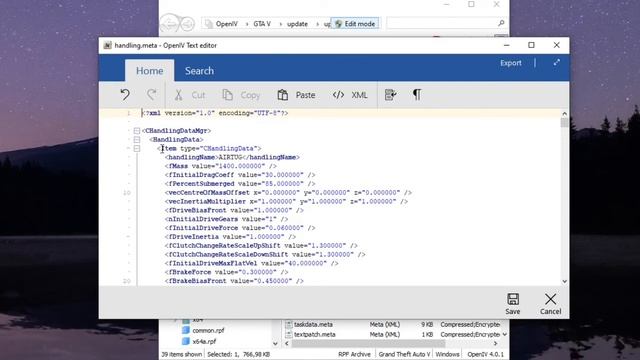Click the OpenIV file list horizontal scrollbar
640x360 pixels.
point(368,344)
